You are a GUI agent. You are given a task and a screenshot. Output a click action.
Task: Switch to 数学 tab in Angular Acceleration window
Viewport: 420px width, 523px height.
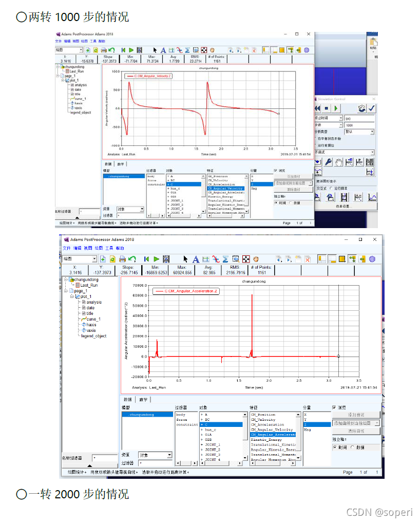pyautogui.click(x=143, y=399)
